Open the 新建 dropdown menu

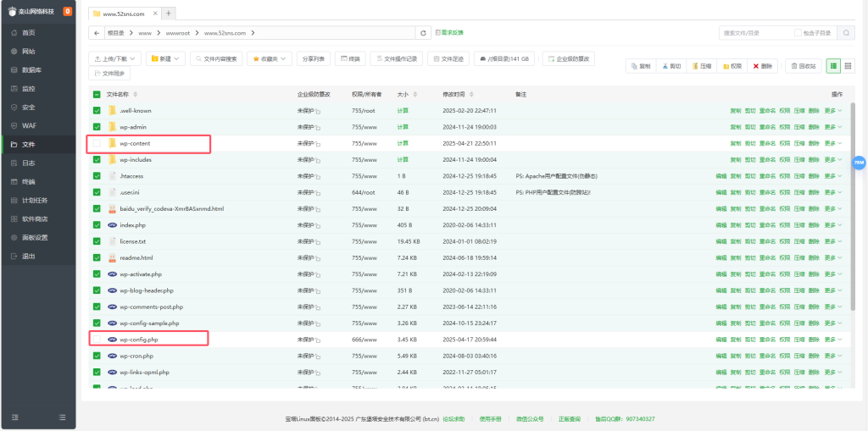point(164,59)
